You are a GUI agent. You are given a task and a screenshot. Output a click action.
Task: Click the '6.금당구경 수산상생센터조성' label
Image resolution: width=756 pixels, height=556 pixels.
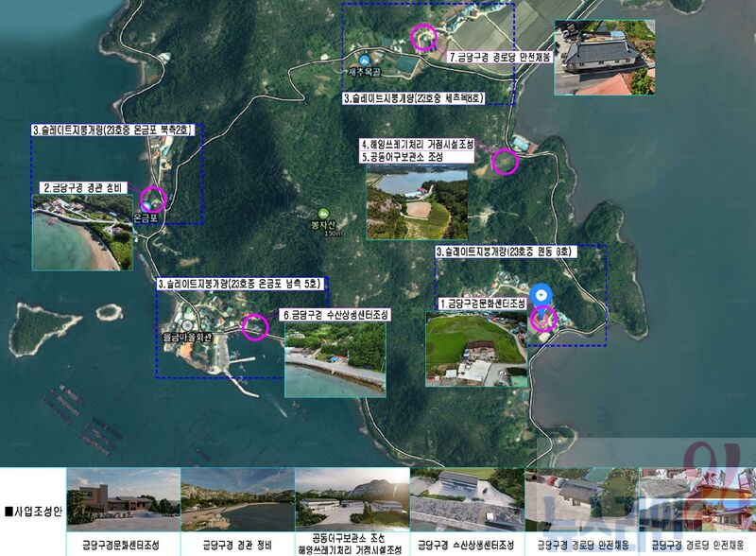point(335,315)
